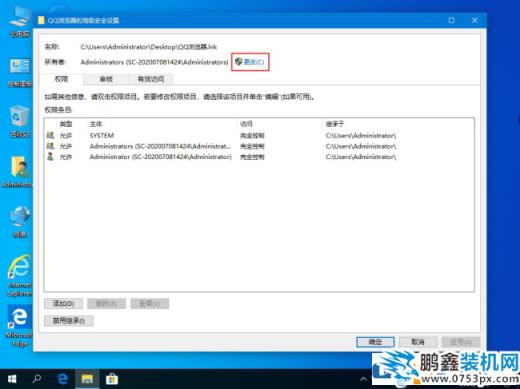
Task: Switch to the 权限 tab
Action: (61, 79)
